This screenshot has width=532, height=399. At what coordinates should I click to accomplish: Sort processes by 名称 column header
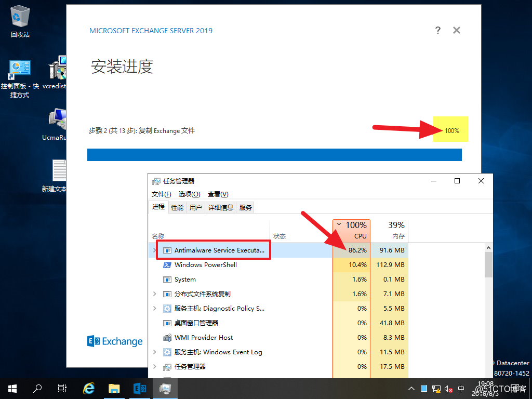(x=209, y=231)
